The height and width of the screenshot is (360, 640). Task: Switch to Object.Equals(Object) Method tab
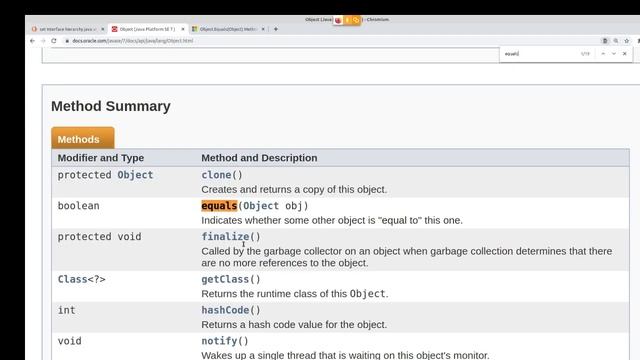tap(228, 29)
